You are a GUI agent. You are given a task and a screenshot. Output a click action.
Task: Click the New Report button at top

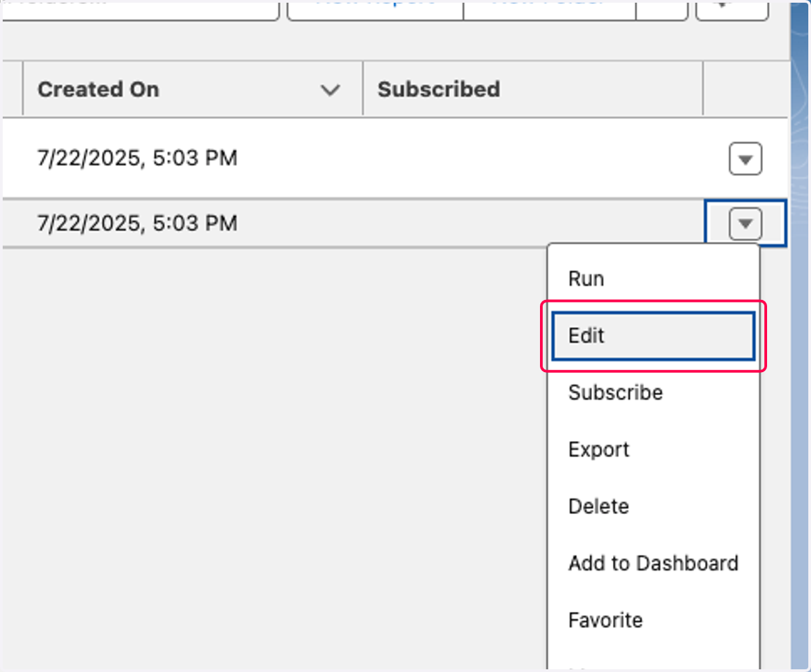pyautogui.click(x=375, y=9)
